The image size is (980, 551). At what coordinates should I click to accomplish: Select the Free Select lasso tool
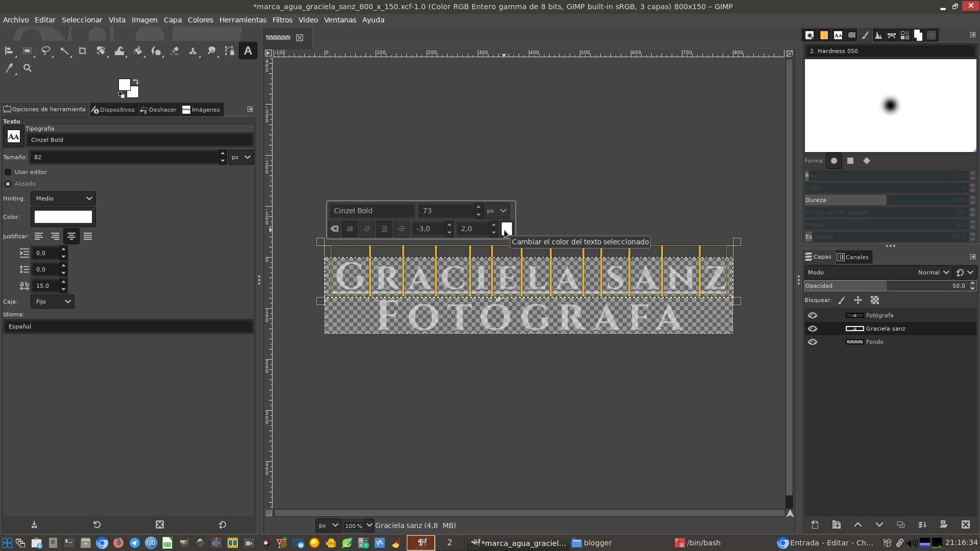click(x=46, y=51)
